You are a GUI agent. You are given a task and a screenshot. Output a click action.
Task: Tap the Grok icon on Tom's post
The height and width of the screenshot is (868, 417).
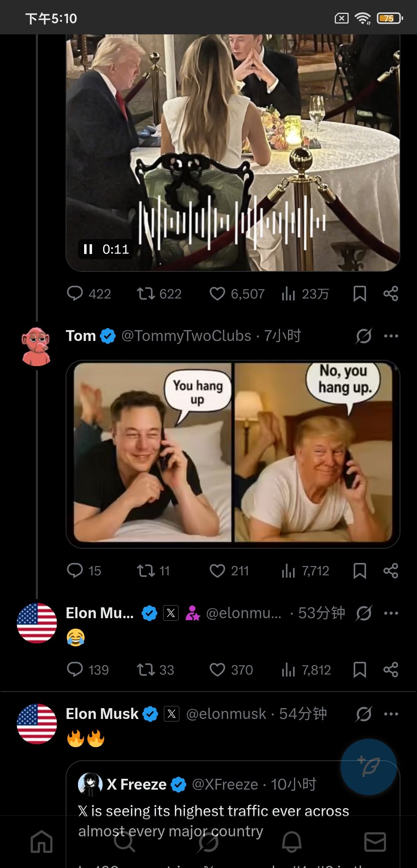pyautogui.click(x=364, y=336)
